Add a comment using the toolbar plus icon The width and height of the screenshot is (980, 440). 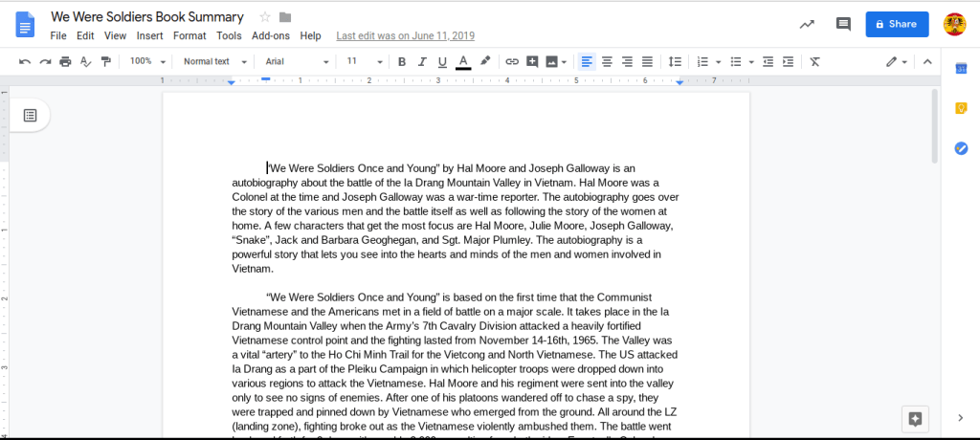tap(532, 61)
